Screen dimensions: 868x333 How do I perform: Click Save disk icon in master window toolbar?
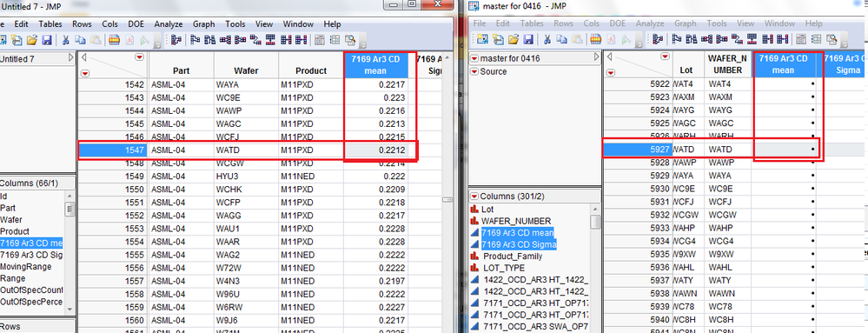tap(528, 39)
